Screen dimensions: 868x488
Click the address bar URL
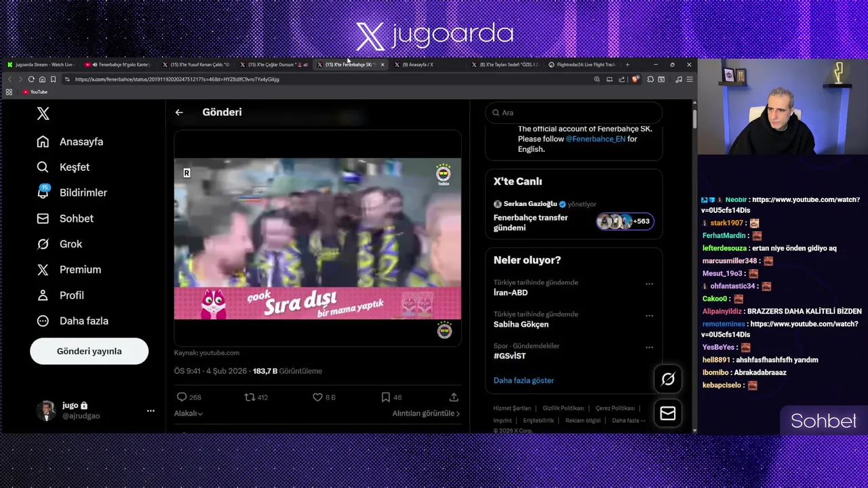tap(177, 79)
